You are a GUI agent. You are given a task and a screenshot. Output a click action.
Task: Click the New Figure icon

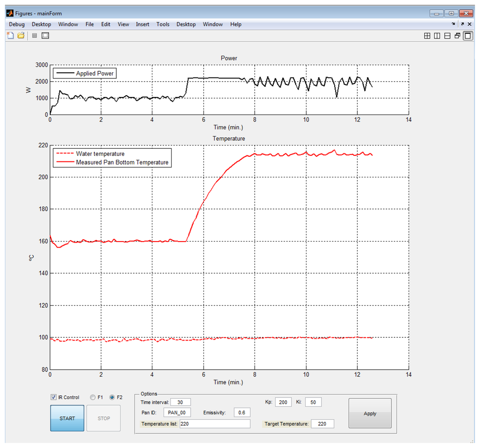[x=10, y=36]
